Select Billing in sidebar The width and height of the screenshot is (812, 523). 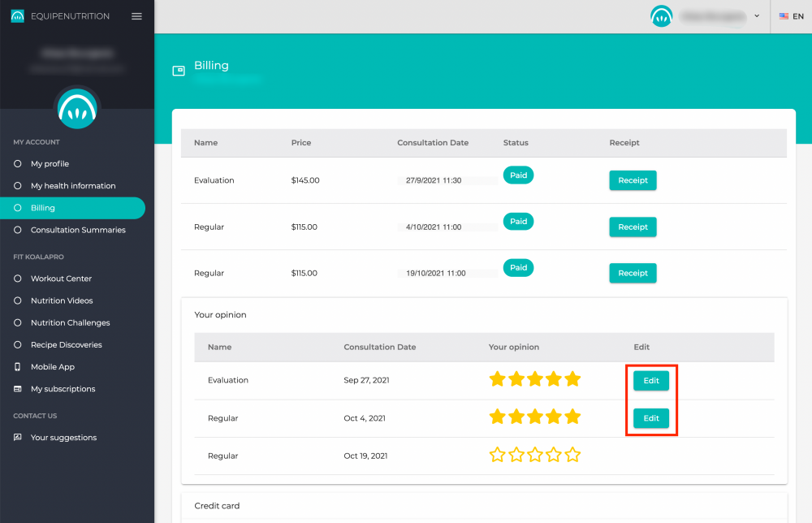click(72, 208)
